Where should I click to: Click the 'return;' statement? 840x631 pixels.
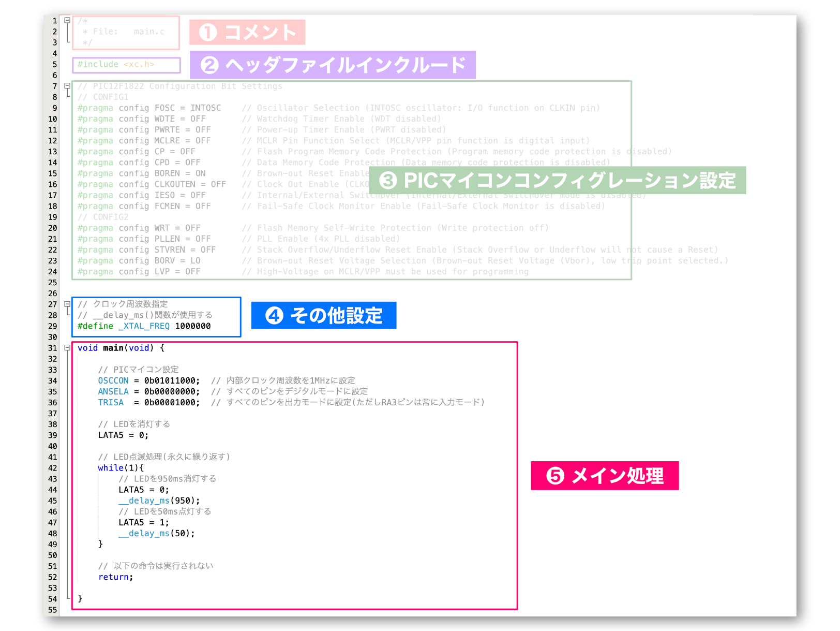tap(116, 577)
